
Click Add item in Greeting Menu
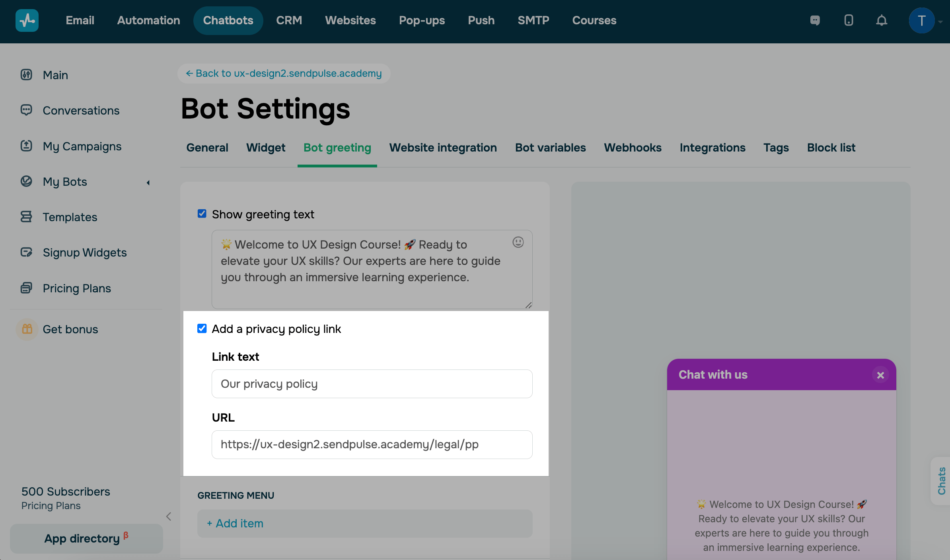coord(236,523)
